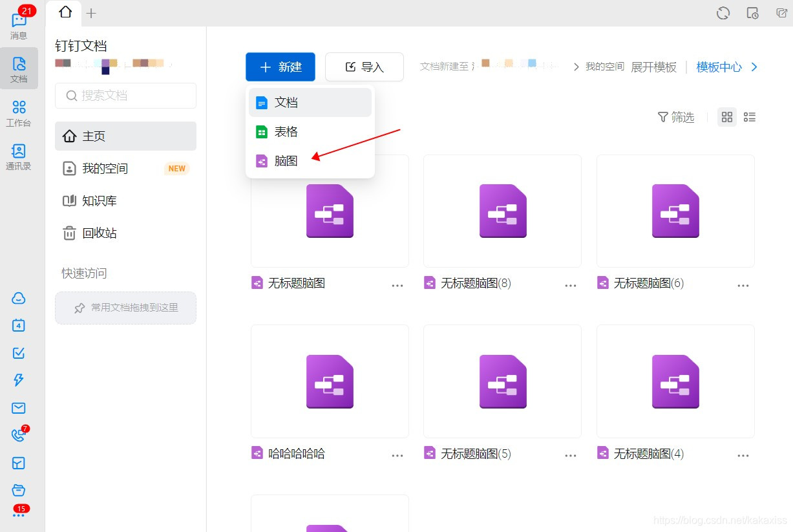The height and width of the screenshot is (532, 793).
Task: Click the pop-out window icon top right
Action: 781,13
